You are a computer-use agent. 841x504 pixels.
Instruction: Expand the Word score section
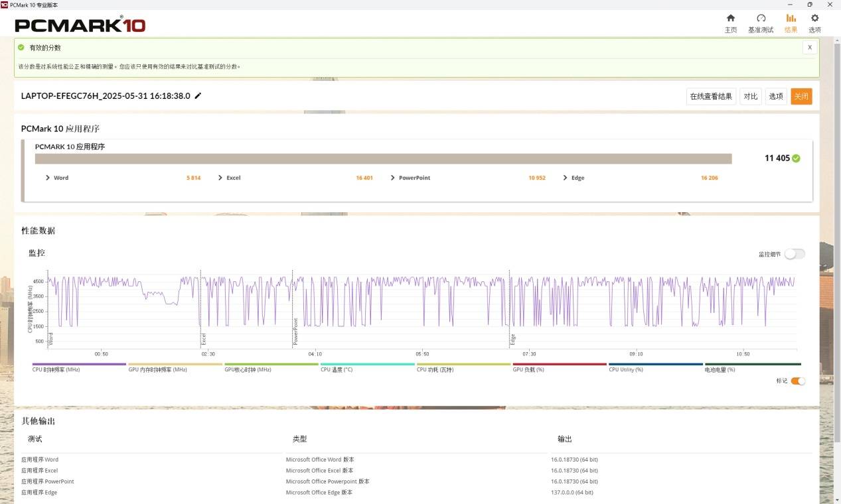[x=48, y=178]
